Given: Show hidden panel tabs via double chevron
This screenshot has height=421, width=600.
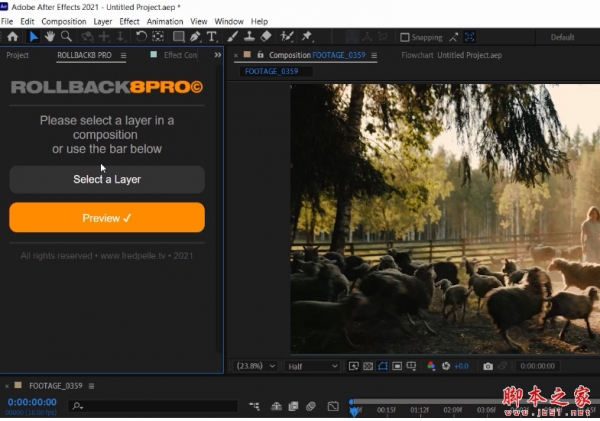Looking at the screenshot, I should click(218, 55).
